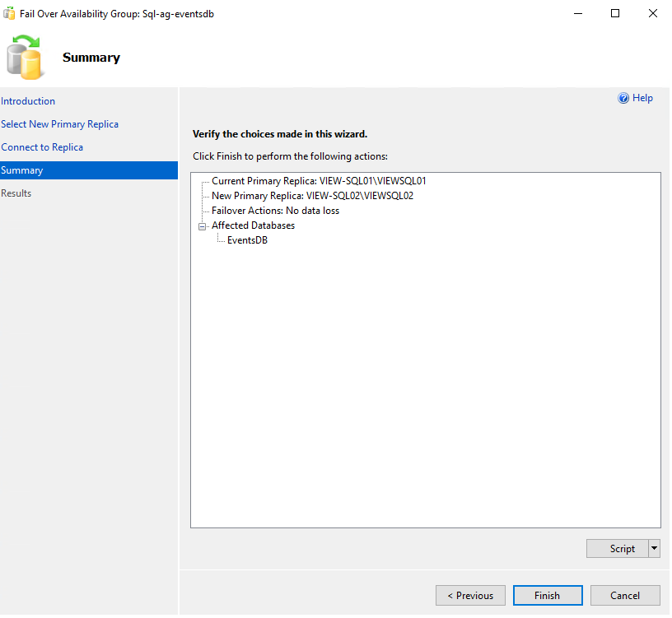This screenshot has width=672, height=618.
Task: Go to the Introduction page
Action: coord(28,101)
